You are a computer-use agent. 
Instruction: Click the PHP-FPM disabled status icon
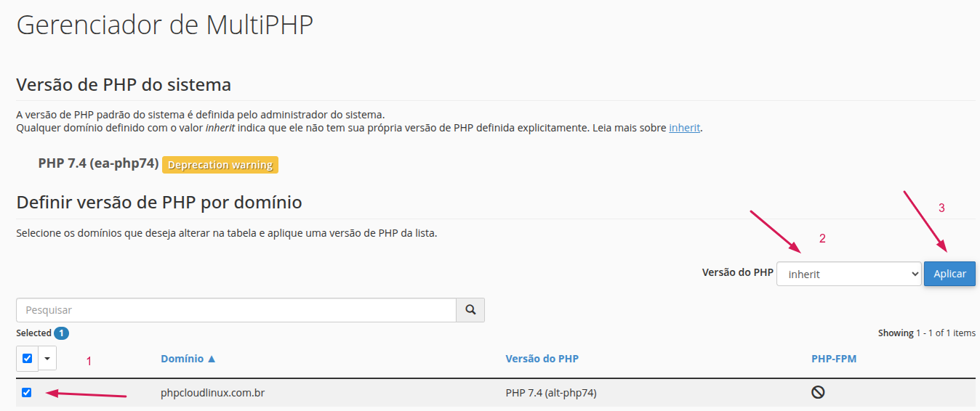[x=818, y=393]
